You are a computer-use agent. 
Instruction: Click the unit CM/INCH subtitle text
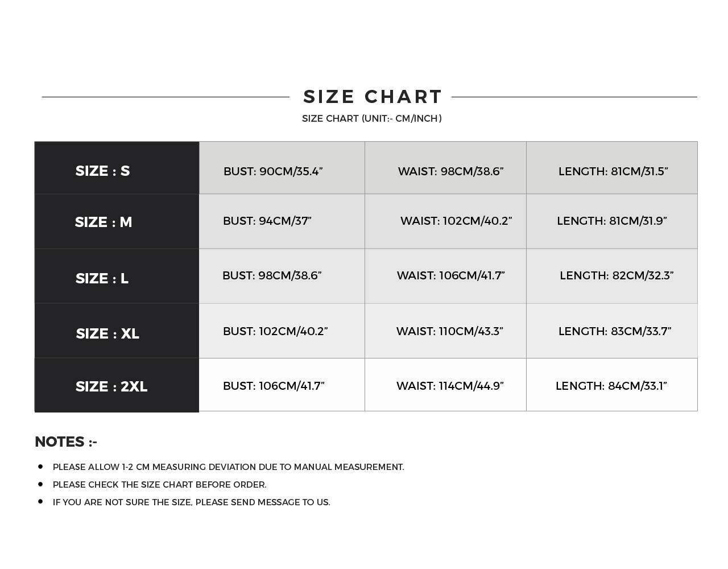(x=371, y=118)
